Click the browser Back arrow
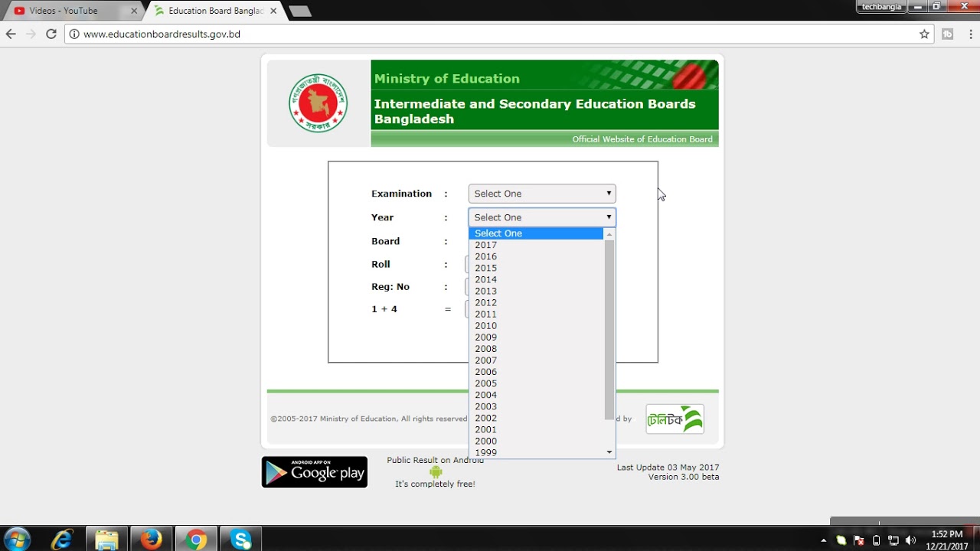 (x=11, y=34)
